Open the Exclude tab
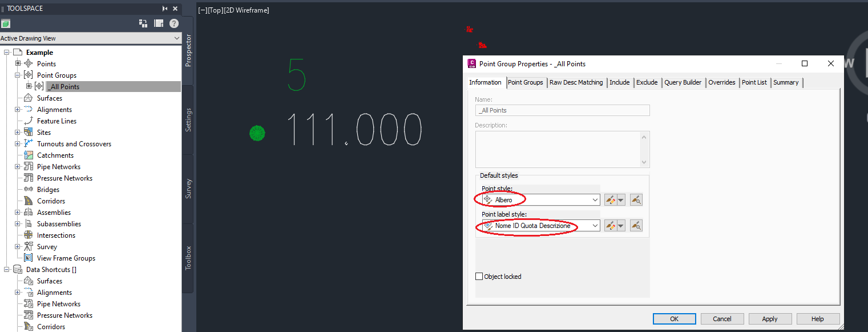 tap(647, 82)
